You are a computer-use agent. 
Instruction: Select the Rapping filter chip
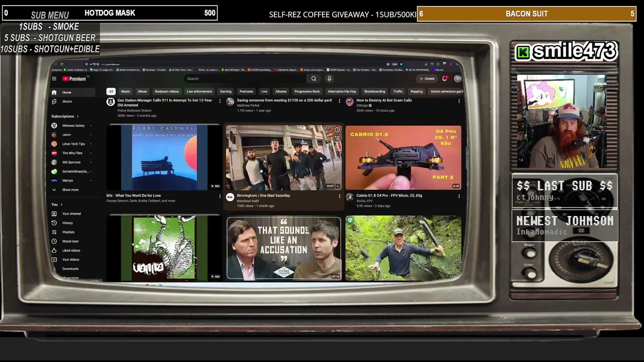point(416,92)
